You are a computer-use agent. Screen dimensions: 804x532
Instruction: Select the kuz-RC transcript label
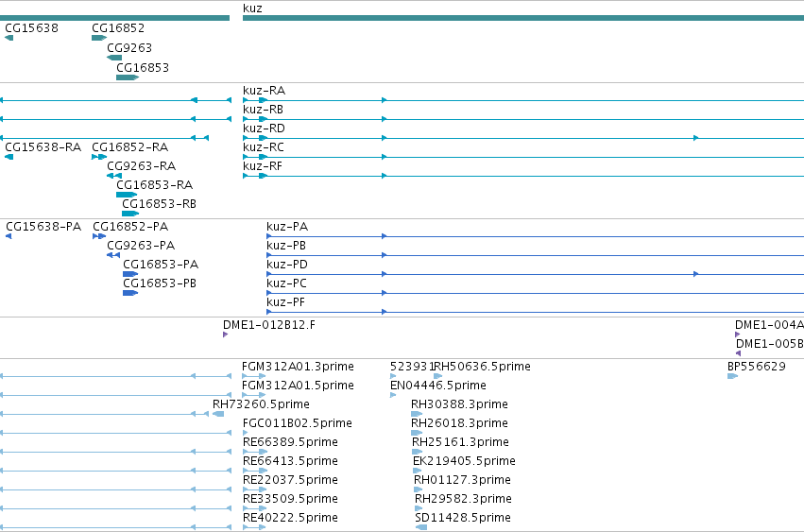[x=264, y=147]
